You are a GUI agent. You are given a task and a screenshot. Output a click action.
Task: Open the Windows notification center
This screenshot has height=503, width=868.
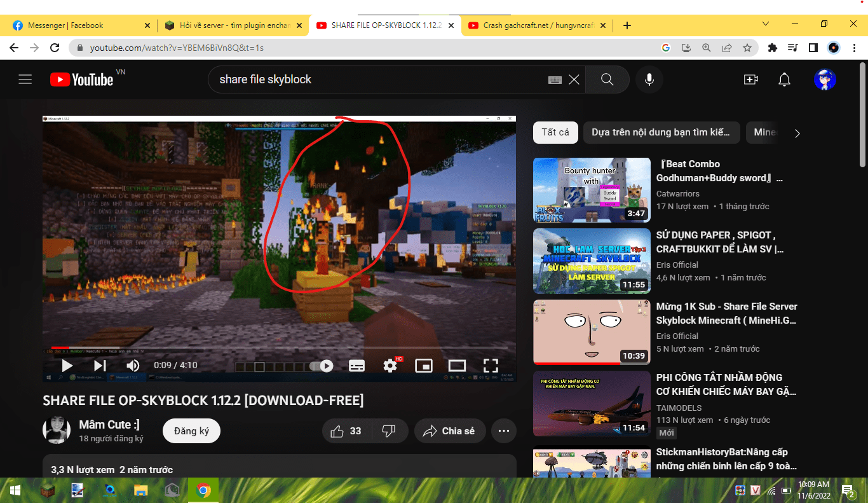(x=848, y=490)
